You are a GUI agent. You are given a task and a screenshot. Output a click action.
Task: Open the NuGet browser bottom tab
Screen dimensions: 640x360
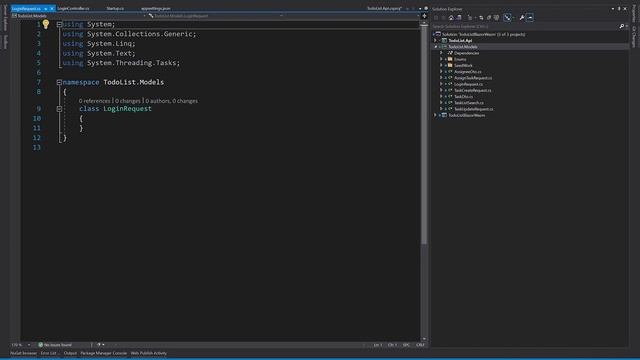coord(23,353)
